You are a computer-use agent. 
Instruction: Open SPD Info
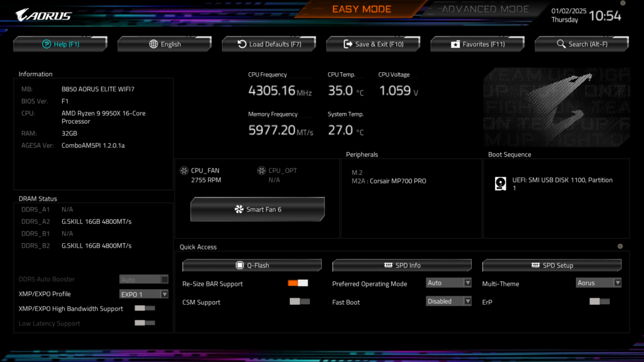(402, 265)
